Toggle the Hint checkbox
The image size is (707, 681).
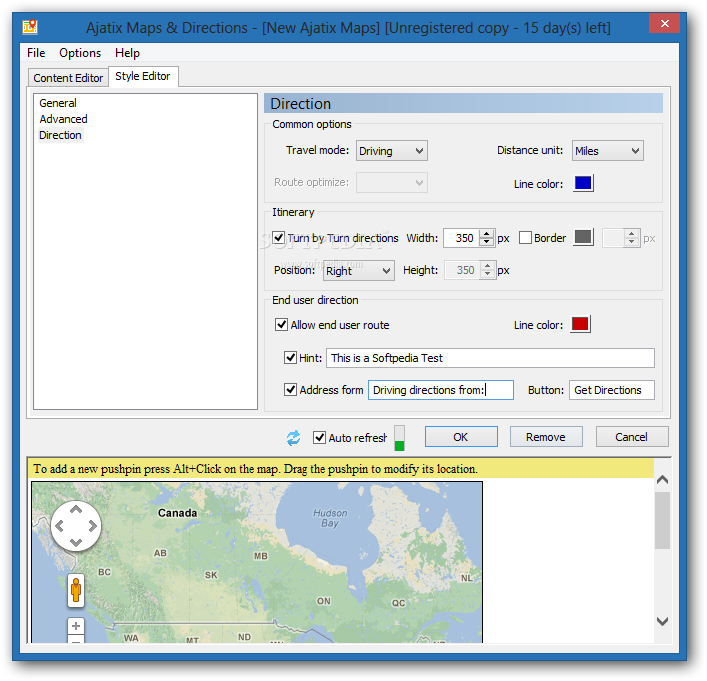pyautogui.click(x=290, y=358)
